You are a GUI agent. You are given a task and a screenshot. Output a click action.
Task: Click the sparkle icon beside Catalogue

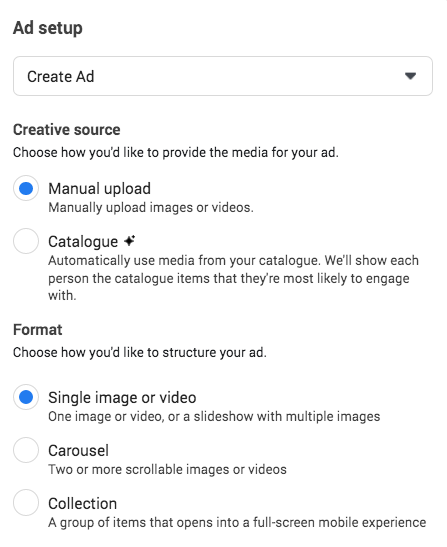tap(129, 241)
